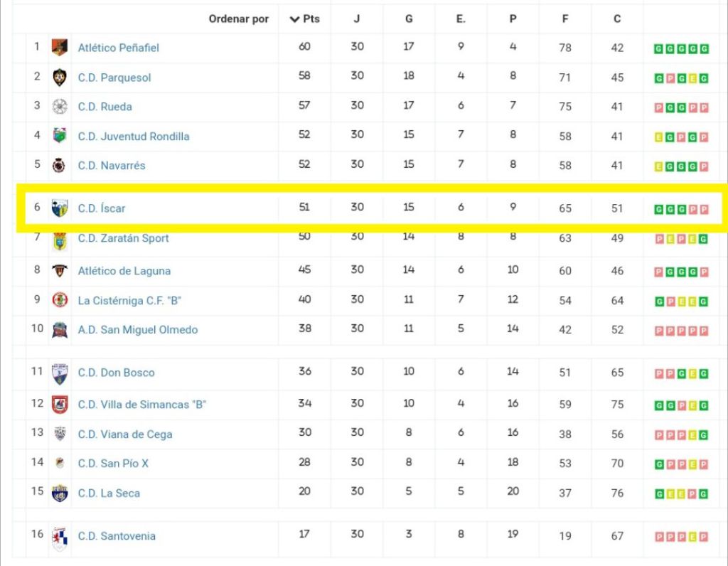Click the C.D. Don Bosco team crest
The width and height of the screenshot is (728, 566).
click(x=60, y=373)
